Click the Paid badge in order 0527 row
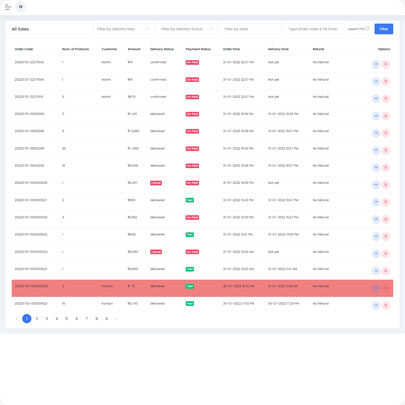The height and width of the screenshot is (405, 405). [190, 200]
